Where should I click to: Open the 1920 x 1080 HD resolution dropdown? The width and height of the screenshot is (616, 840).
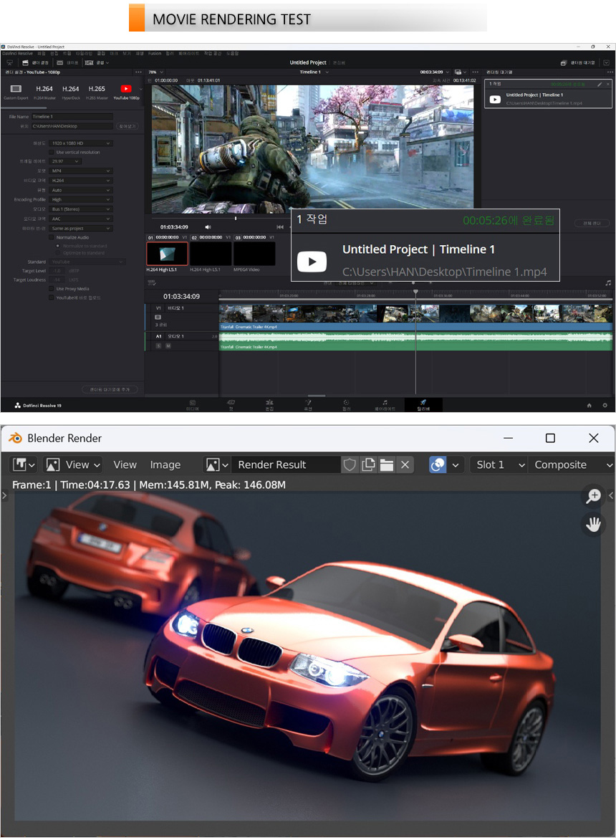pyautogui.click(x=81, y=143)
